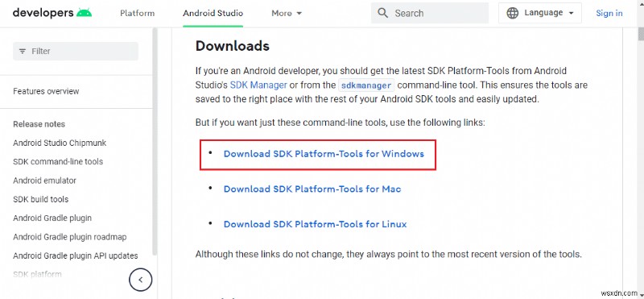Click the filter lines icon in sidebar
This screenshot has width=644, height=299.
(x=23, y=52)
